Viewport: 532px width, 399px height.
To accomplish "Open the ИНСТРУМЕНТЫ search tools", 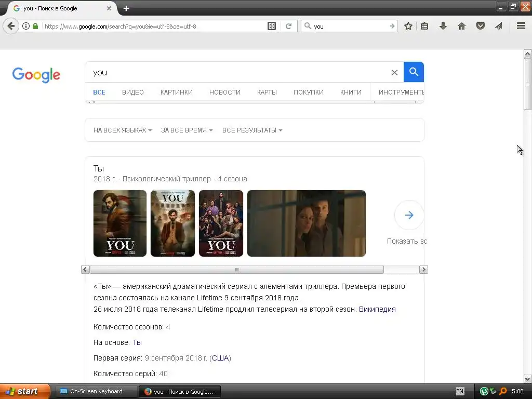I will [401, 92].
